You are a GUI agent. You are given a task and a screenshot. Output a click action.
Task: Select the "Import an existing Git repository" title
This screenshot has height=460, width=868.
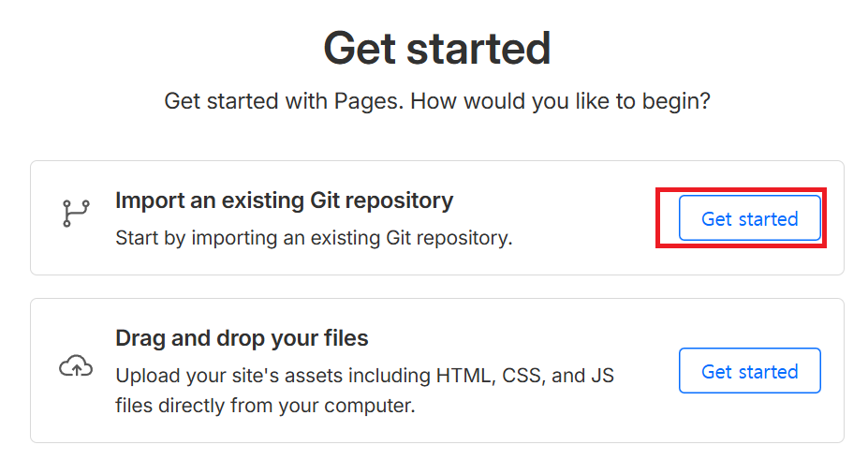click(x=284, y=200)
